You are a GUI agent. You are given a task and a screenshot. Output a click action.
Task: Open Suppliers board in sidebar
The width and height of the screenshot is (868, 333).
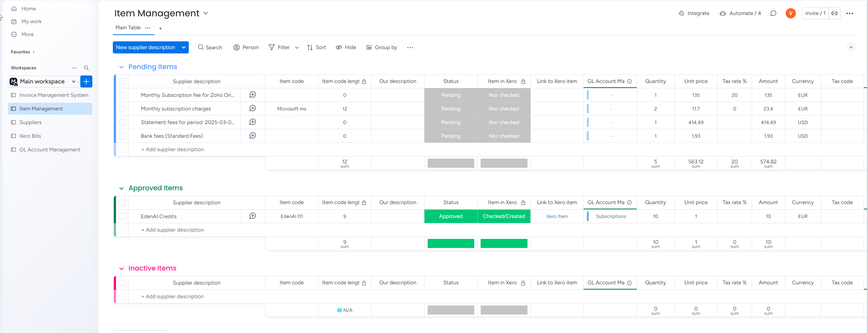30,122
